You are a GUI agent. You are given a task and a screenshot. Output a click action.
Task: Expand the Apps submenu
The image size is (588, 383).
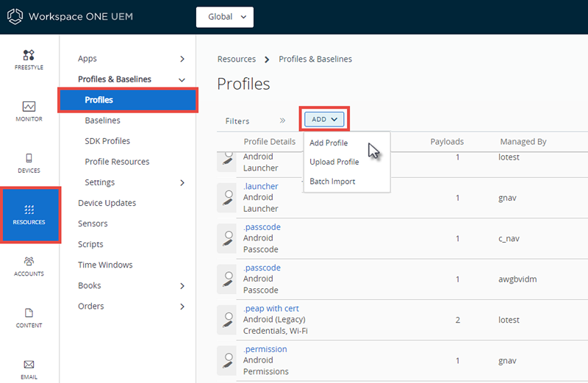pyautogui.click(x=182, y=59)
